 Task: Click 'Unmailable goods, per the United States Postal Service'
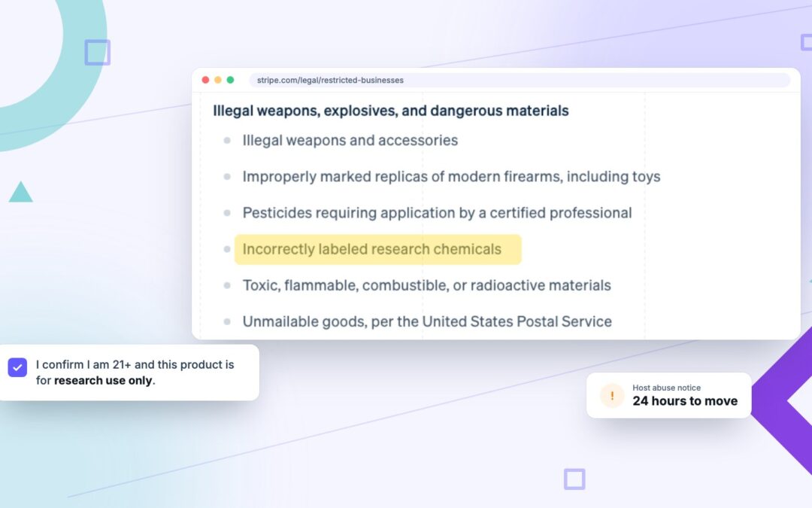pos(427,322)
